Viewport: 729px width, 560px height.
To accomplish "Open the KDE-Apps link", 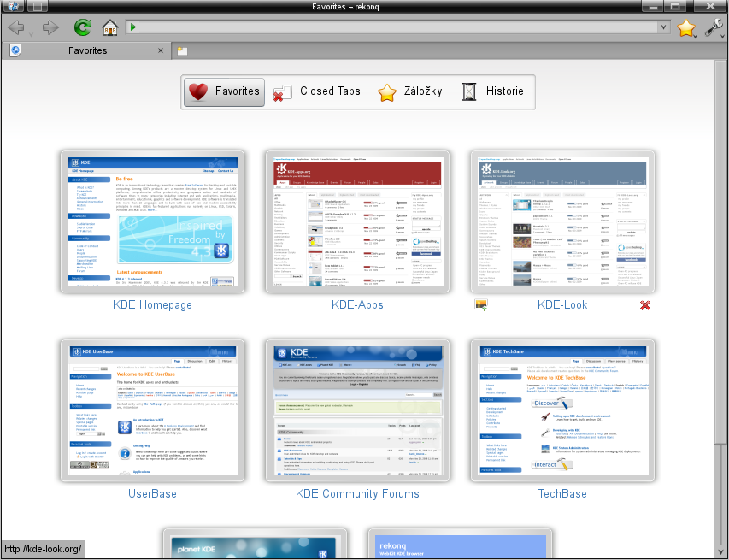I will click(x=357, y=304).
